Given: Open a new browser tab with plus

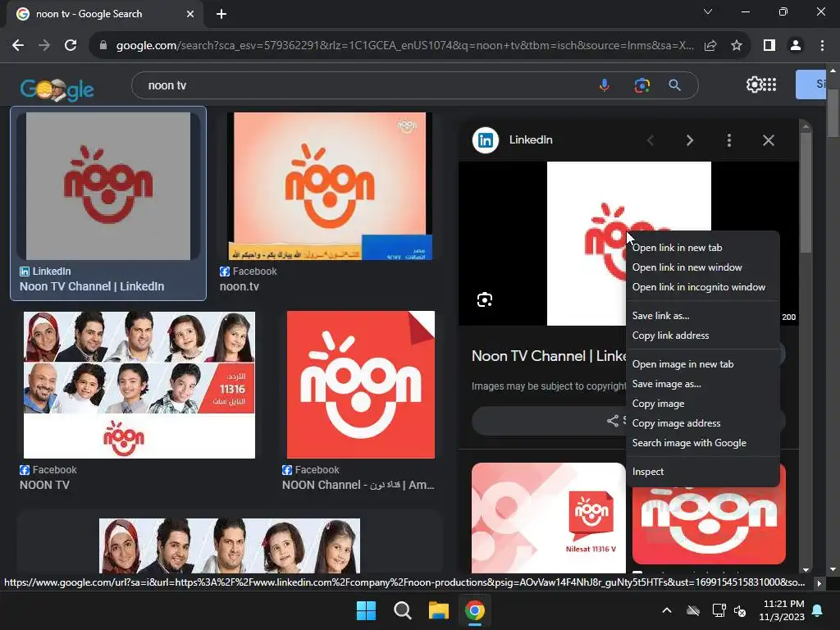Looking at the screenshot, I should tap(221, 14).
